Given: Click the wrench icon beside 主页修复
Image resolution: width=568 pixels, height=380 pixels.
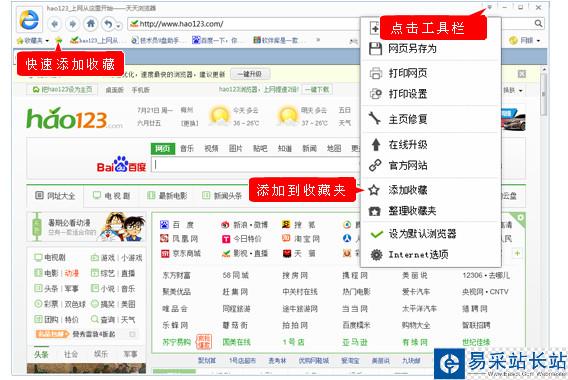Looking at the screenshot, I should [375, 118].
